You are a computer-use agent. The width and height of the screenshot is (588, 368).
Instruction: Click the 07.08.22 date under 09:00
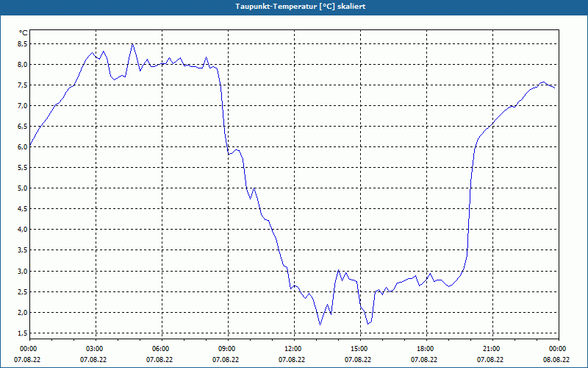(226, 360)
